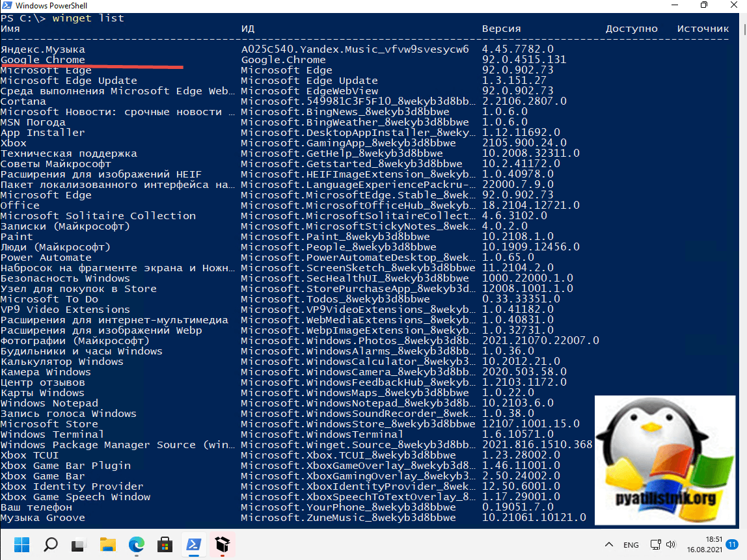
Task: Open notifications via the badge showing 11
Action: point(732,544)
